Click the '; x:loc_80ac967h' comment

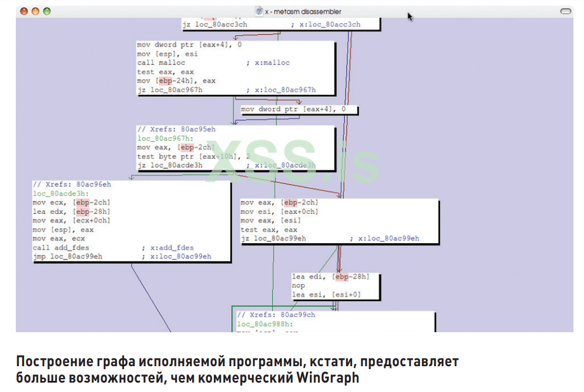pos(281,90)
